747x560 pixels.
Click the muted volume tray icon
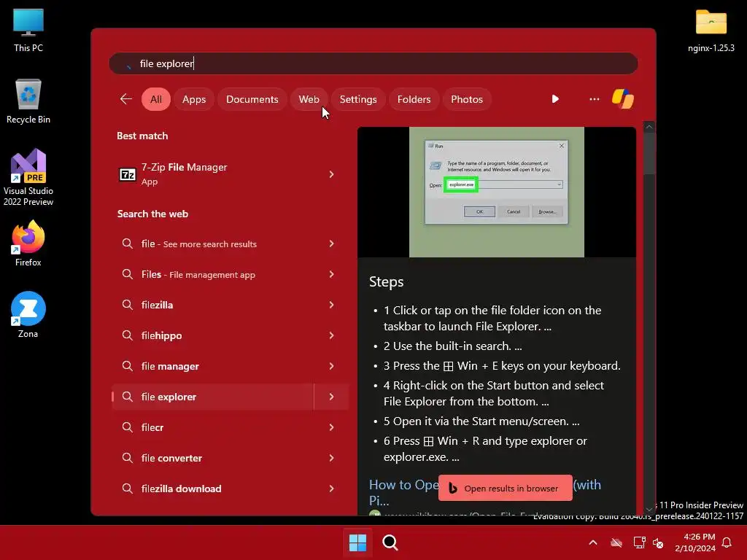pos(658,542)
